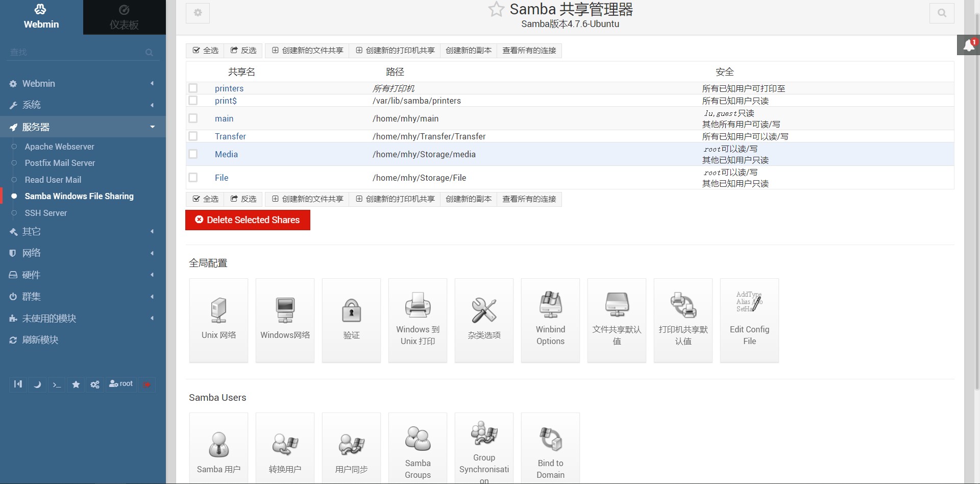The width and height of the screenshot is (980, 484).
Task: Expand the Webmin sidebar category
Action: [83, 83]
